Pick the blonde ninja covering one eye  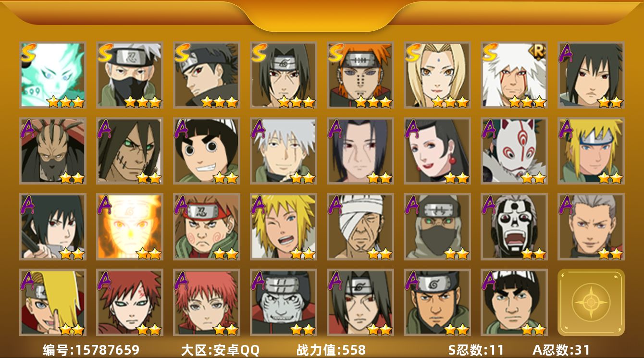(x=53, y=302)
